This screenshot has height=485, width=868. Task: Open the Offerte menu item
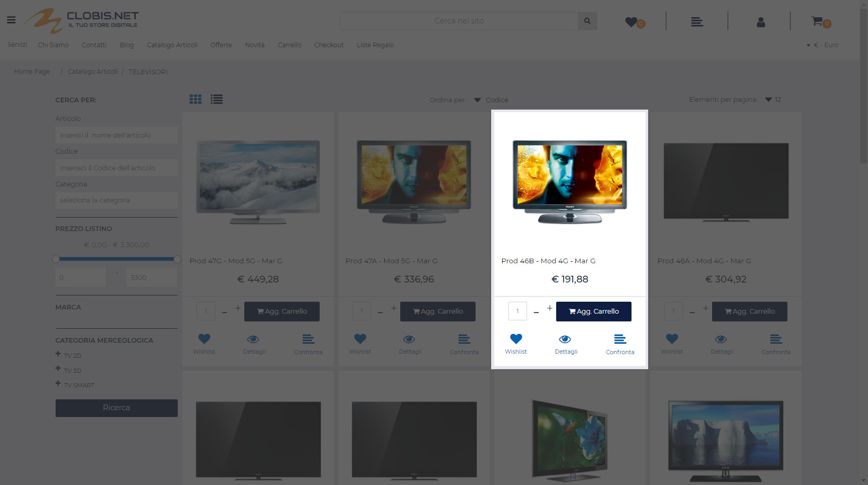[x=221, y=45]
